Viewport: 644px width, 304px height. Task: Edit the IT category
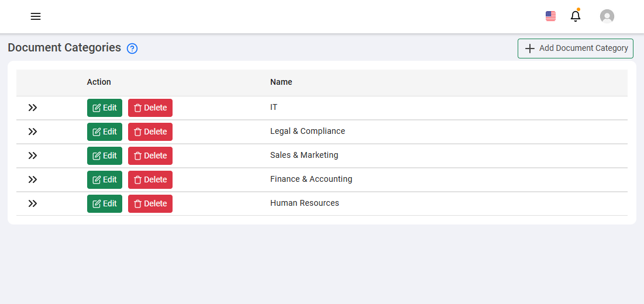tap(105, 108)
